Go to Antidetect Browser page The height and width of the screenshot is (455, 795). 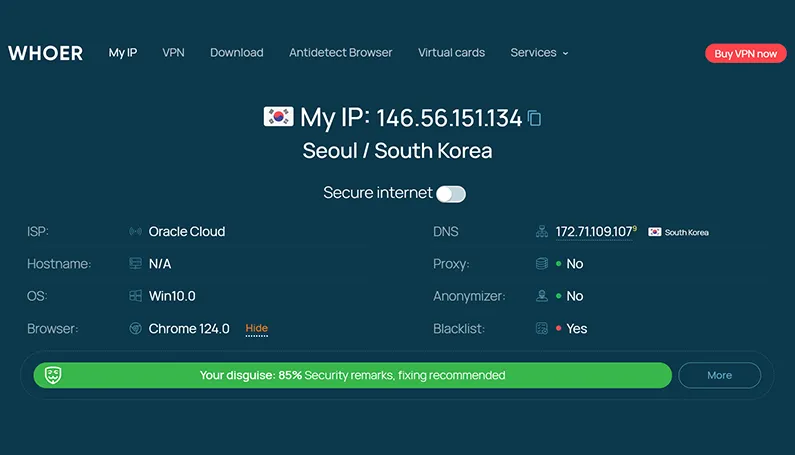(x=340, y=53)
